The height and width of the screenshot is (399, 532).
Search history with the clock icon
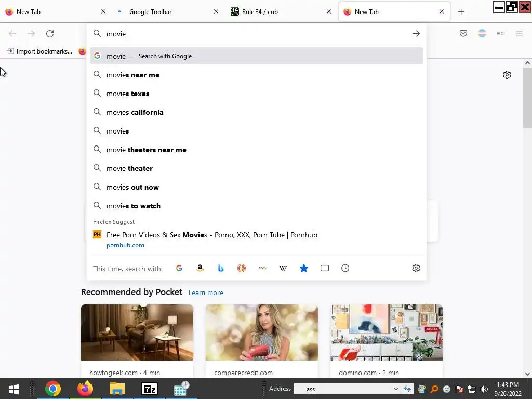[345, 269]
